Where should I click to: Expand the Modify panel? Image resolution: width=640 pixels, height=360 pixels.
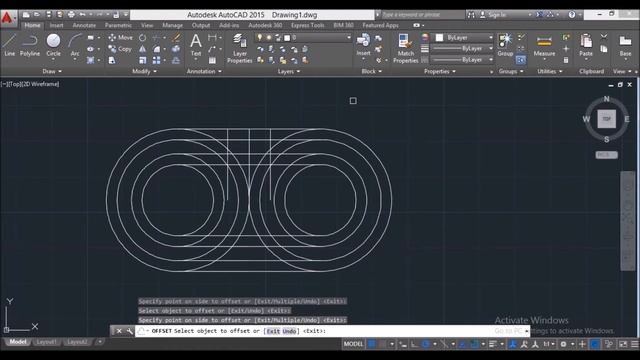144,71
